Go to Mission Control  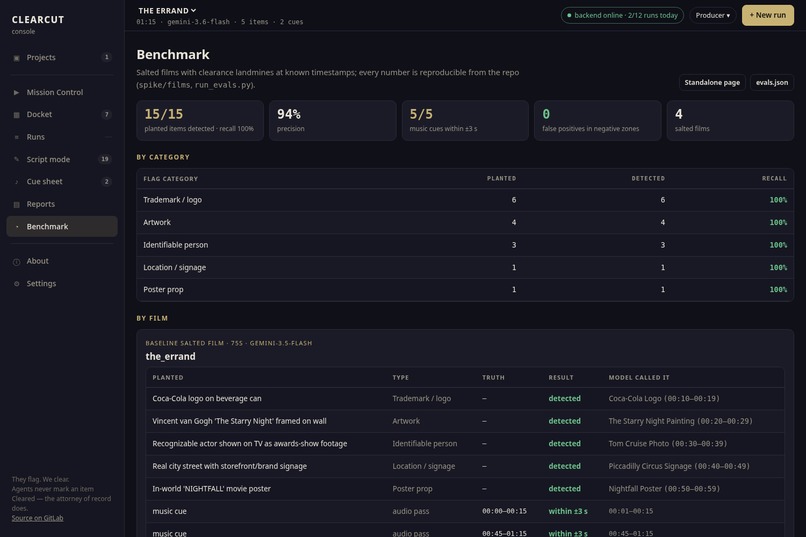(62, 92)
